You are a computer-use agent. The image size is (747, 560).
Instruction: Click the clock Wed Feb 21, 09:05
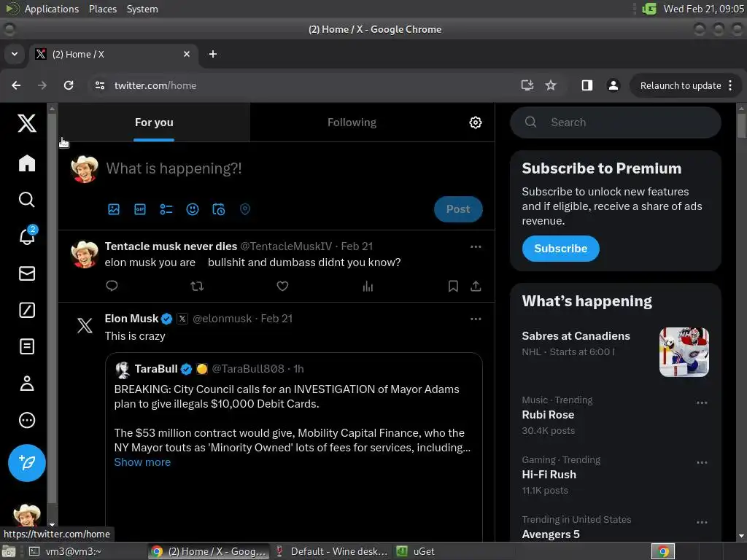pos(704,9)
